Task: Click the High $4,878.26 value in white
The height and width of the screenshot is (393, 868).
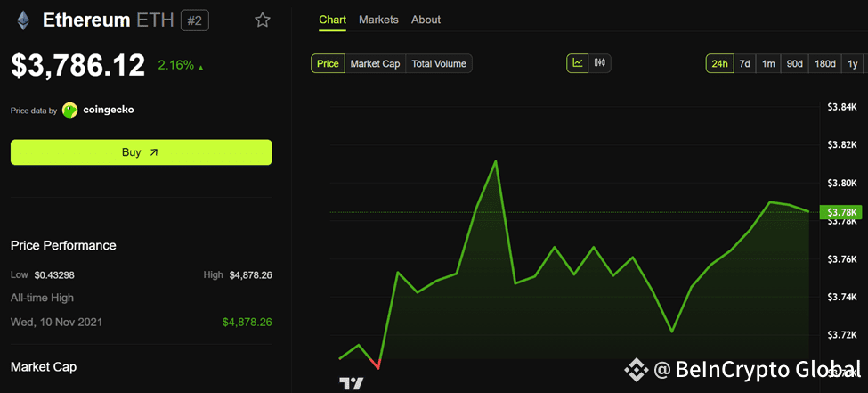Action: (251, 275)
